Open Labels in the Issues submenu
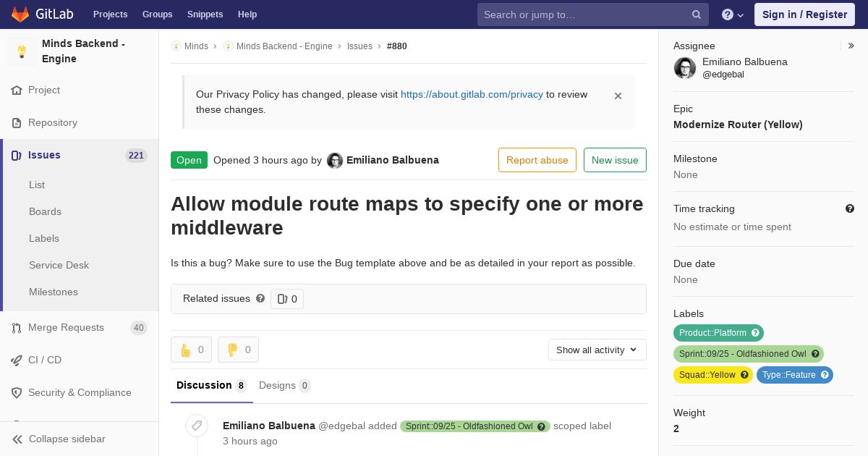 (44, 238)
